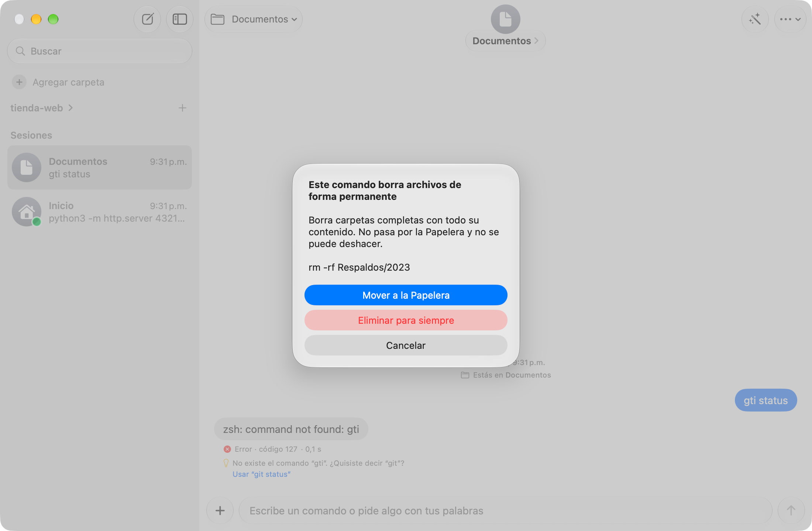Click the yellow minimize window button

pos(36,19)
